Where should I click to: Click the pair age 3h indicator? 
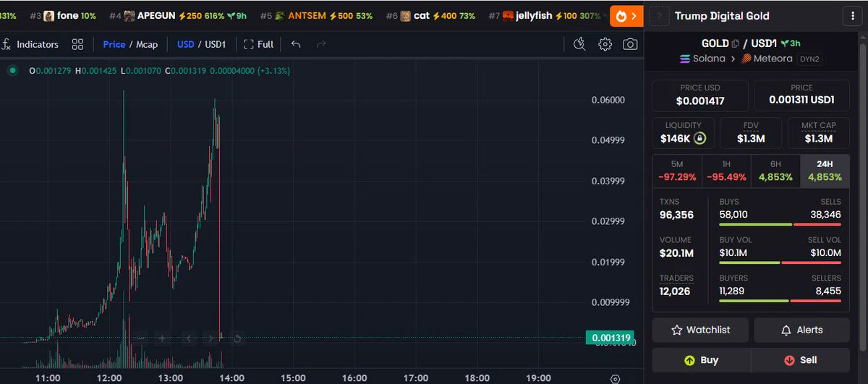(791, 44)
